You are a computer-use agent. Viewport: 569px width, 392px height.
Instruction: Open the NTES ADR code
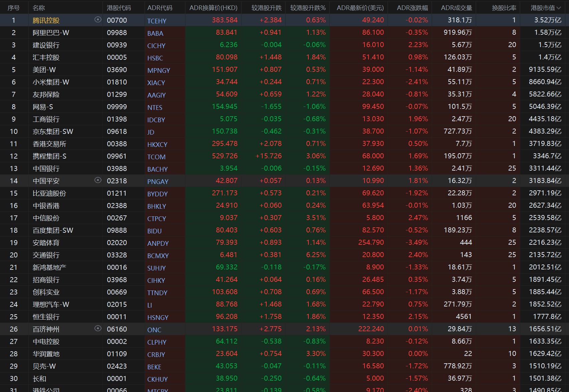(155, 107)
